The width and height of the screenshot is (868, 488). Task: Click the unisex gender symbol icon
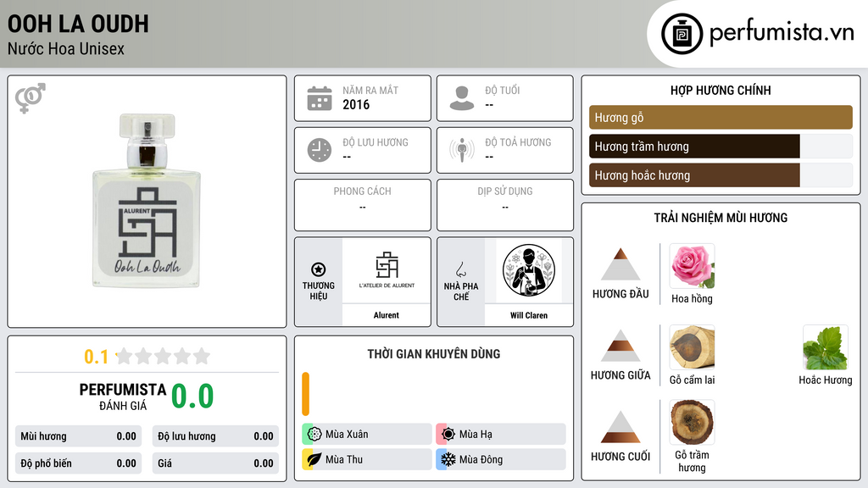31,98
